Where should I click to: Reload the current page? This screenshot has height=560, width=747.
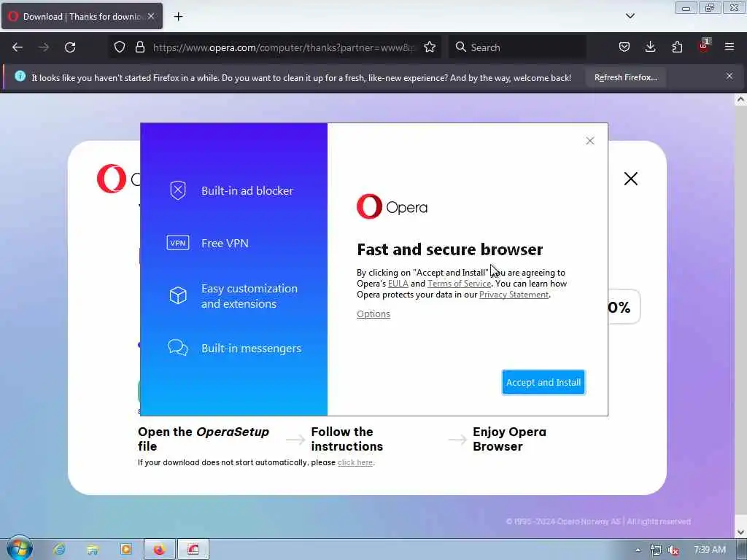point(70,47)
